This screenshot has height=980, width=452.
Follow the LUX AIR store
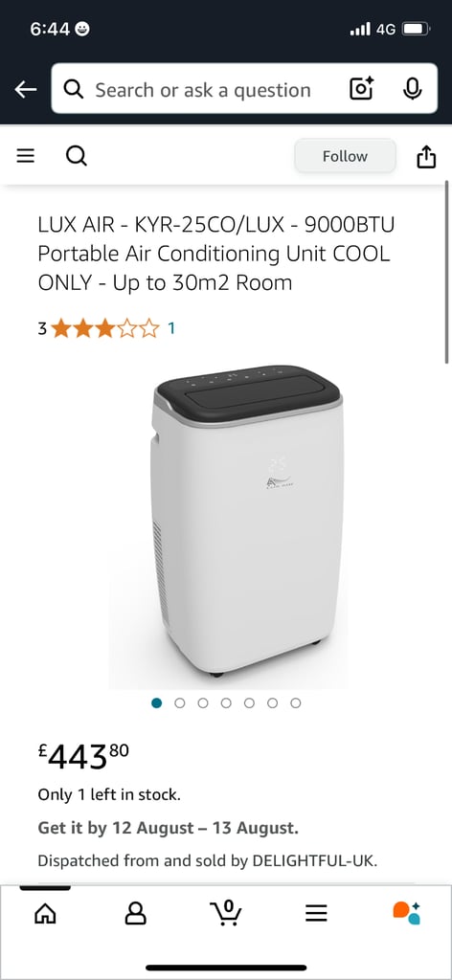click(x=345, y=156)
